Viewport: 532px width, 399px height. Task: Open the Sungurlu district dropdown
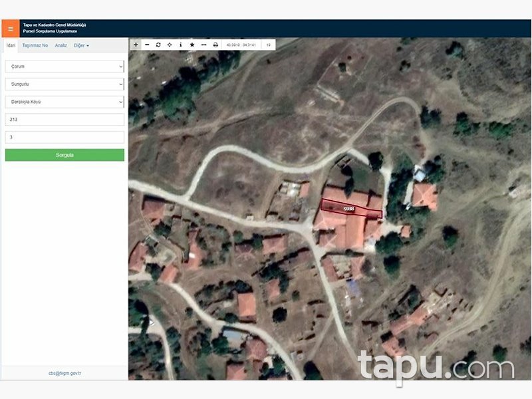64,84
